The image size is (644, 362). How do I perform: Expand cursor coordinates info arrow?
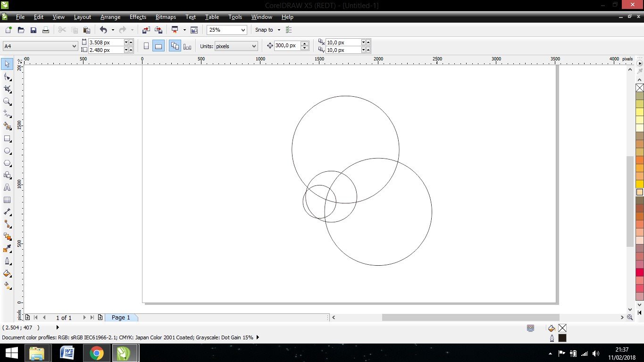coord(58,327)
